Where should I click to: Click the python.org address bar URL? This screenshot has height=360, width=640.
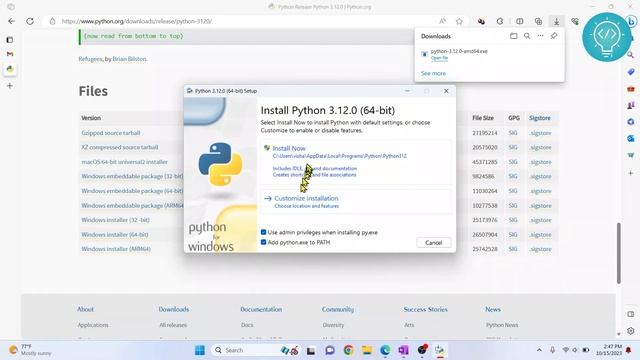[x=137, y=21]
